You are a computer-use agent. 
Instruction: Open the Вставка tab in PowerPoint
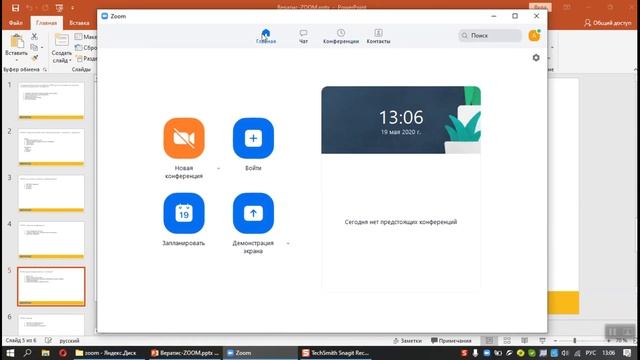tap(79, 23)
